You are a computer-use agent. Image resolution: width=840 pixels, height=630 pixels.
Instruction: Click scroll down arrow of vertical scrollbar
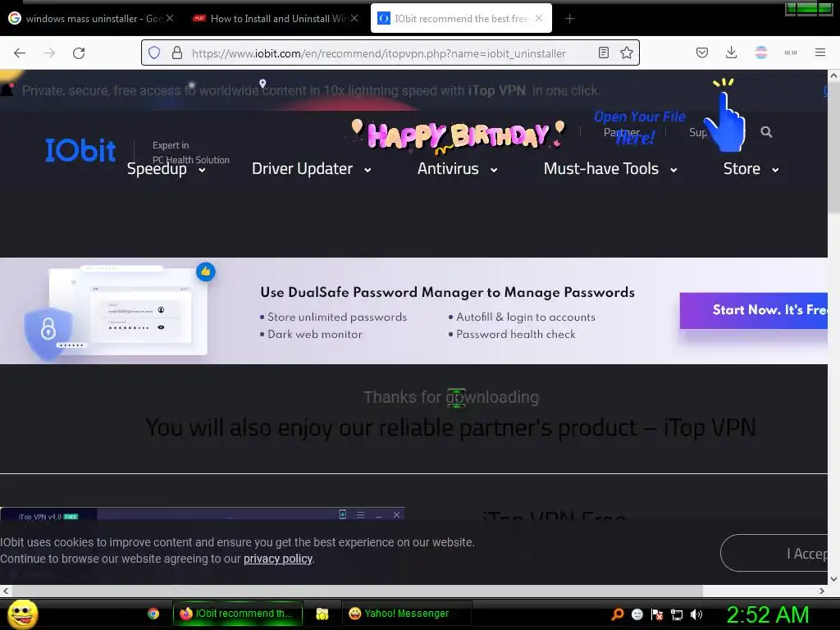click(833, 578)
